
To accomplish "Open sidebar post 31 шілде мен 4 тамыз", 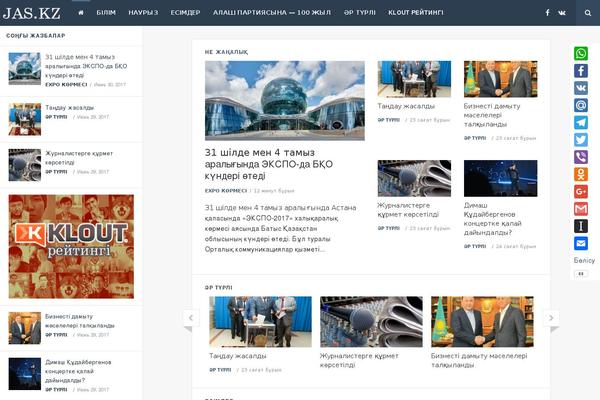I will click(86, 66).
